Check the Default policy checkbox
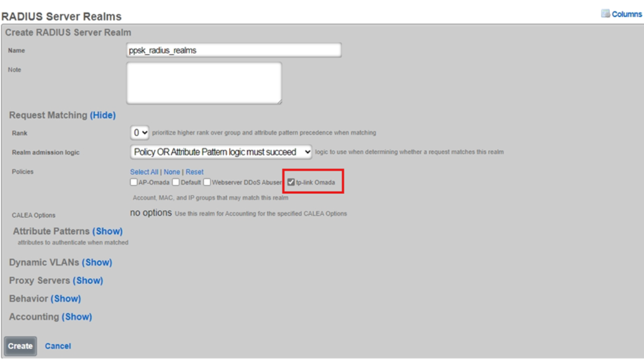Image resolution: width=644 pixels, height=359 pixels. tap(176, 182)
